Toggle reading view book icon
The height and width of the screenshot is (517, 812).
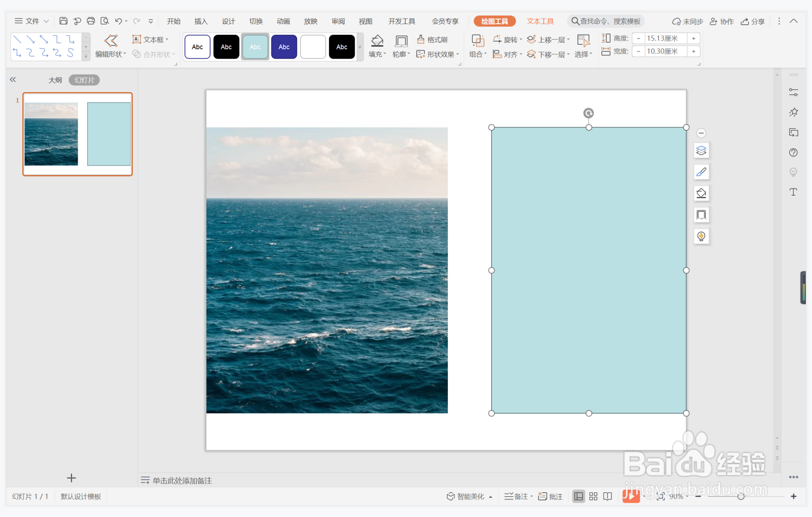pos(608,496)
